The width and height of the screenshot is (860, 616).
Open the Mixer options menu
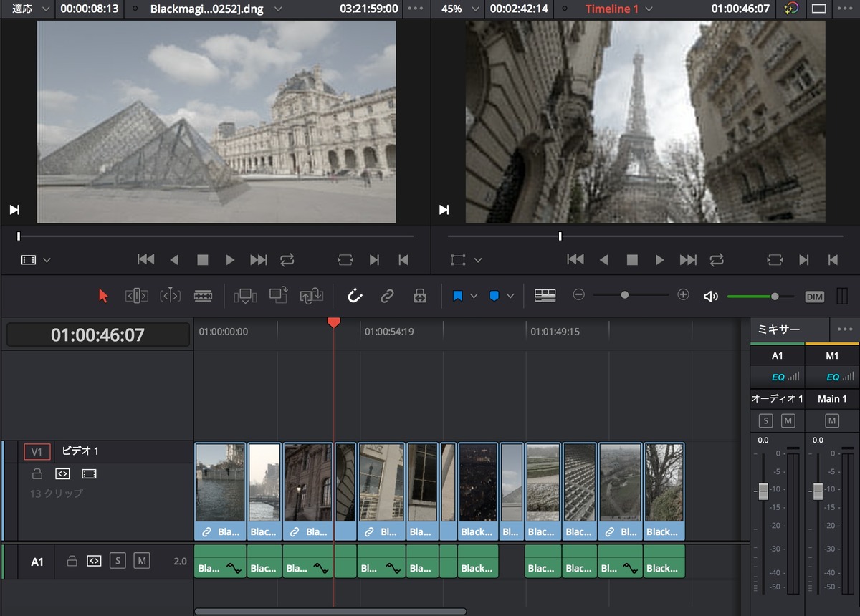(844, 329)
